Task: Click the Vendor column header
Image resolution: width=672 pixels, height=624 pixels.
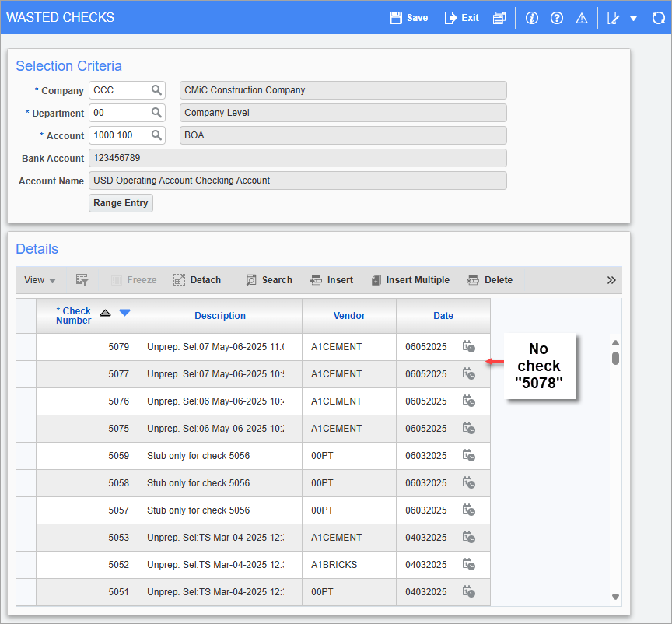Action: pyautogui.click(x=349, y=316)
